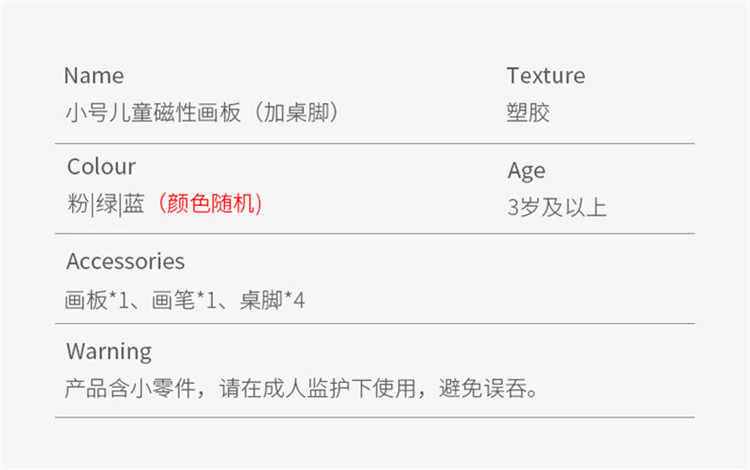Click the "Colour" heading label
This screenshot has height=470, width=750.
pos(101,167)
